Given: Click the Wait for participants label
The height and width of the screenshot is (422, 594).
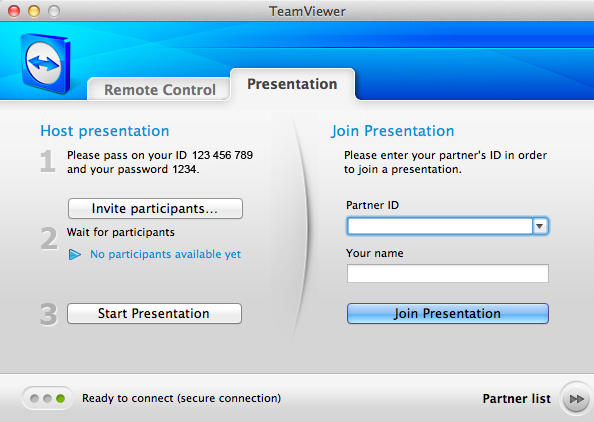Looking at the screenshot, I should point(121,232).
